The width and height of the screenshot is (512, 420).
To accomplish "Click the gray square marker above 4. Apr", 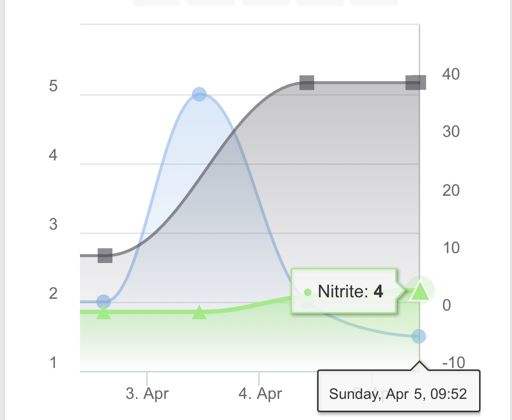I will (x=307, y=82).
